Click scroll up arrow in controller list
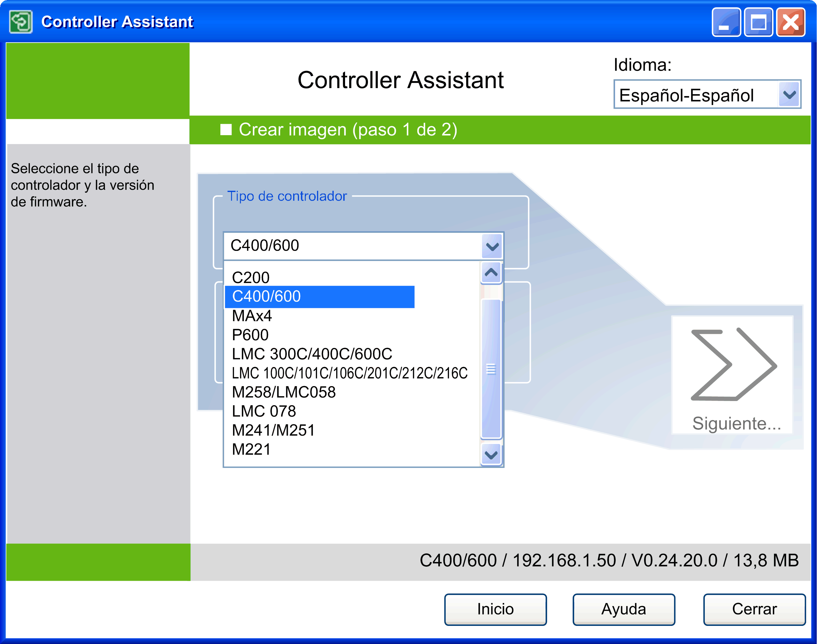This screenshot has height=644, width=817. (491, 272)
